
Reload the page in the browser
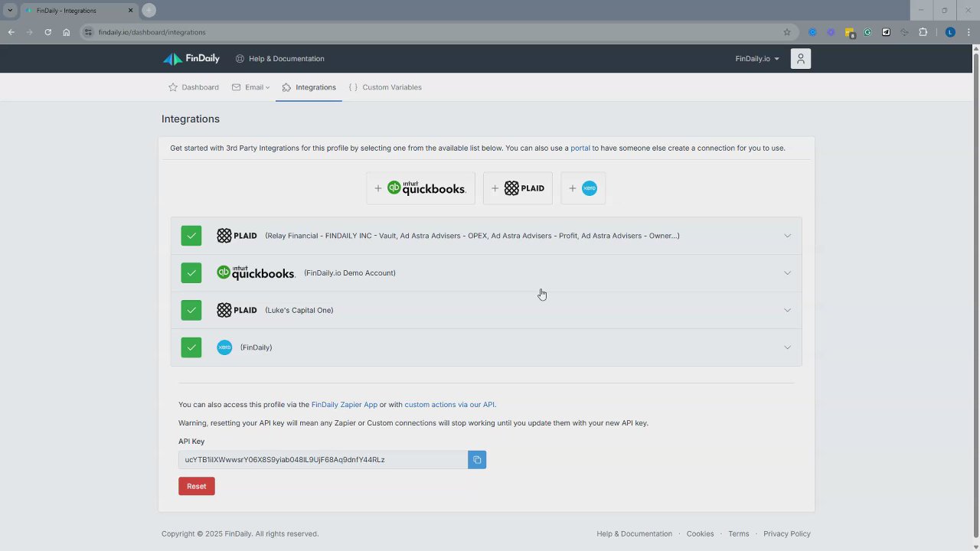coord(47,32)
